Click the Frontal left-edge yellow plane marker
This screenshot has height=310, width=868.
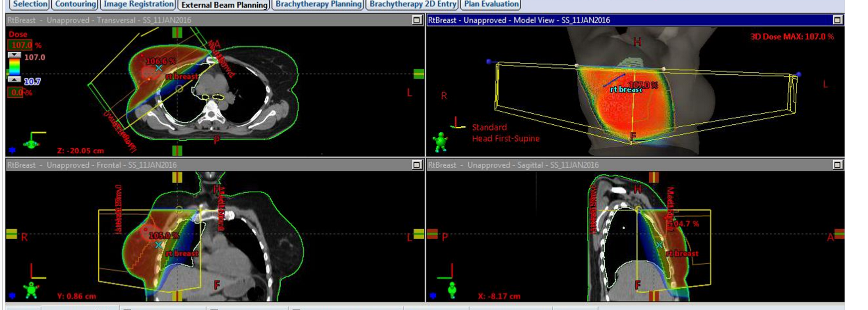11,234
